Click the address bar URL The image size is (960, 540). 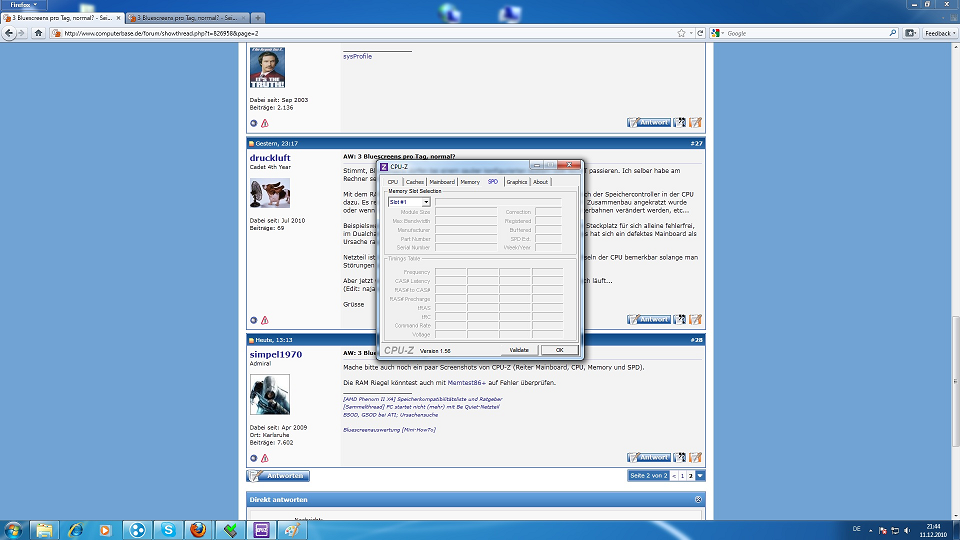tap(161, 34)
